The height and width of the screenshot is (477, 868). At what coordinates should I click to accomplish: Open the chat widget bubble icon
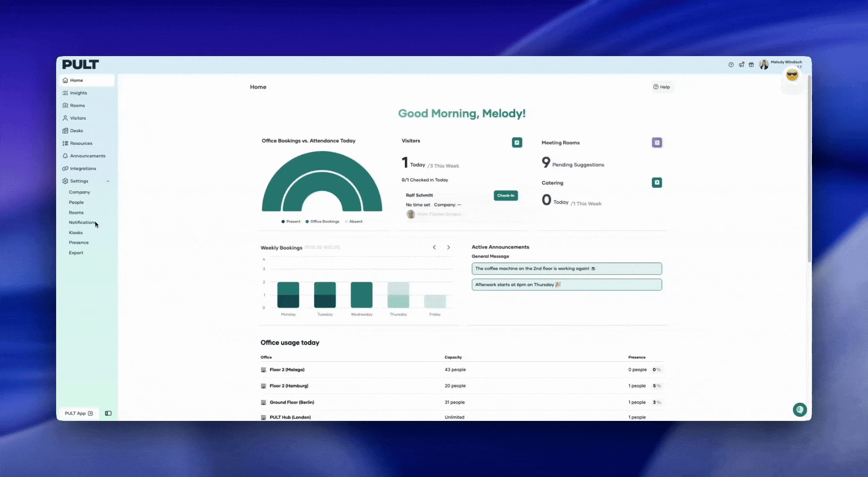click(799, 410)
